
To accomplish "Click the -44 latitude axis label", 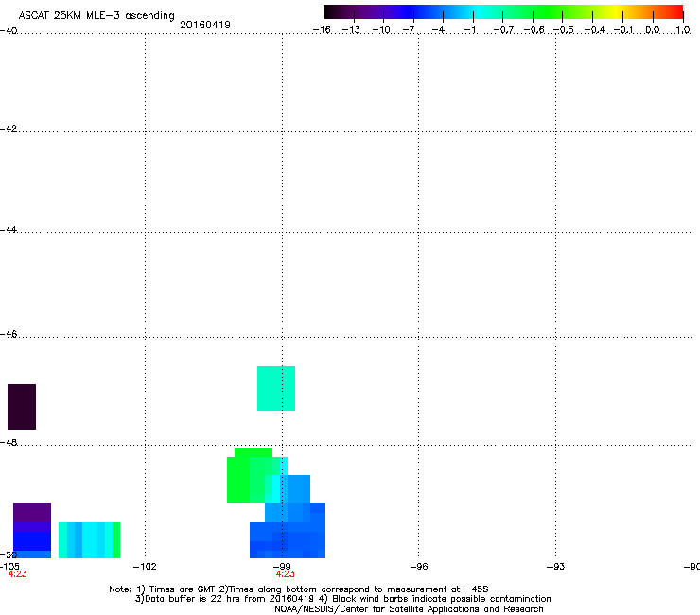I will pyautogui.click(x=8, y=230).
